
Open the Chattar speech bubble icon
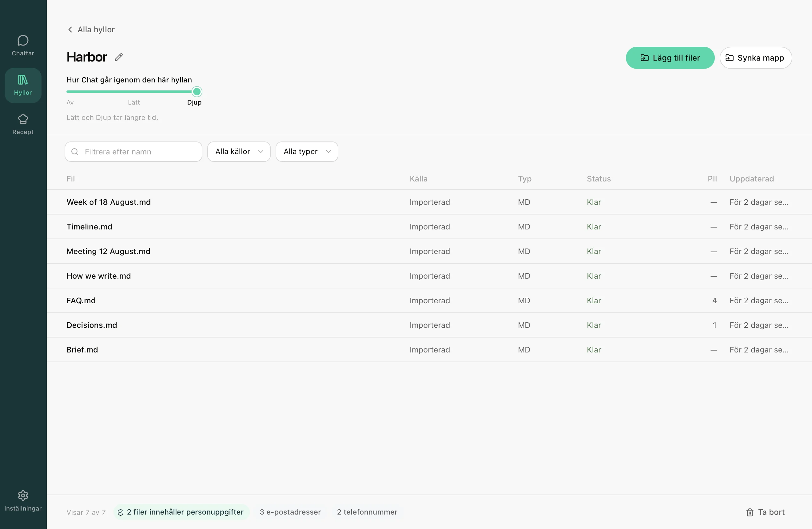pyautogui.click(x=23, y=41)
